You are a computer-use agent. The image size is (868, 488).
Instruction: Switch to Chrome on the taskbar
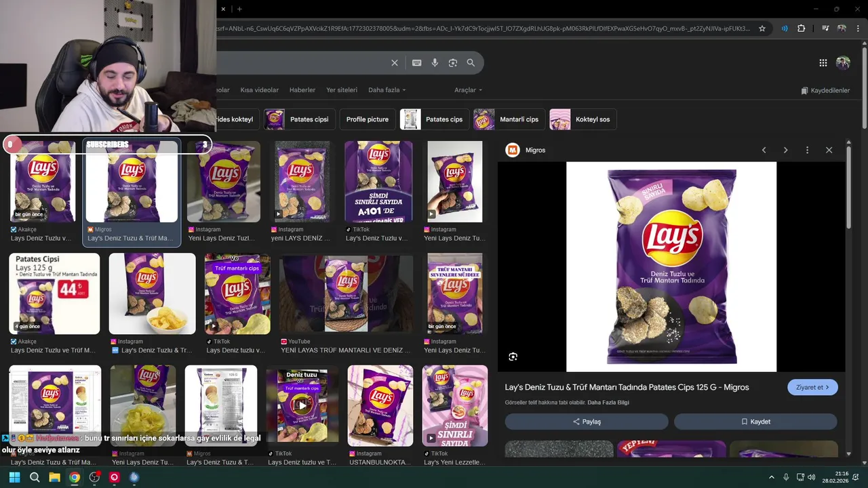[x=75, y=477]
